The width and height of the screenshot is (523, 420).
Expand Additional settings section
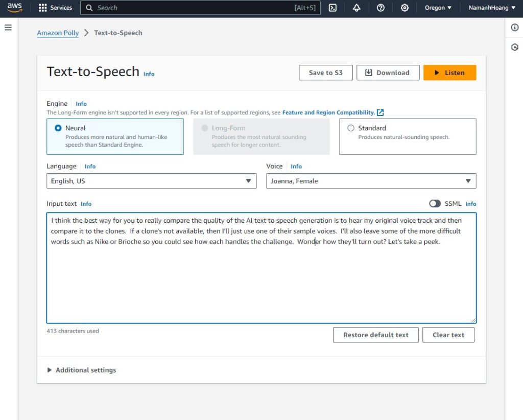pos(82,370)
